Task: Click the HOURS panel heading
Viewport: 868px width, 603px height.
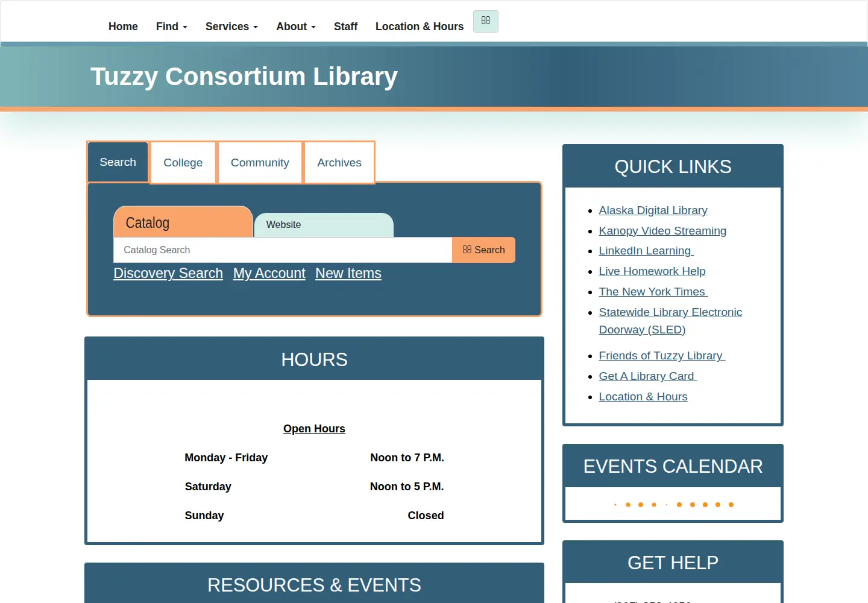Action: click(314, 360)
